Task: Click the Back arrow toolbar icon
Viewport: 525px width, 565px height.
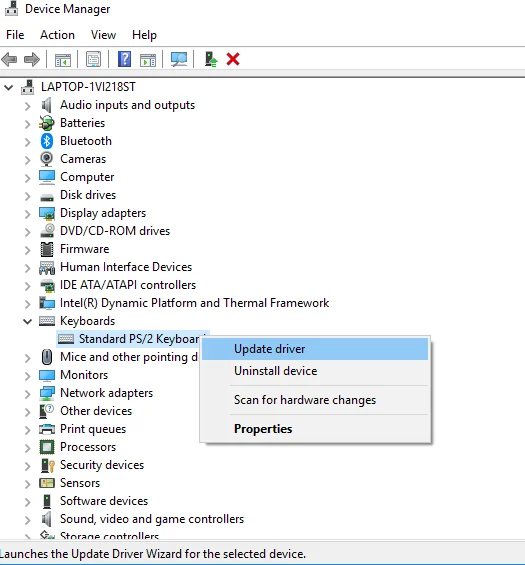Action: tap(9, 59)
